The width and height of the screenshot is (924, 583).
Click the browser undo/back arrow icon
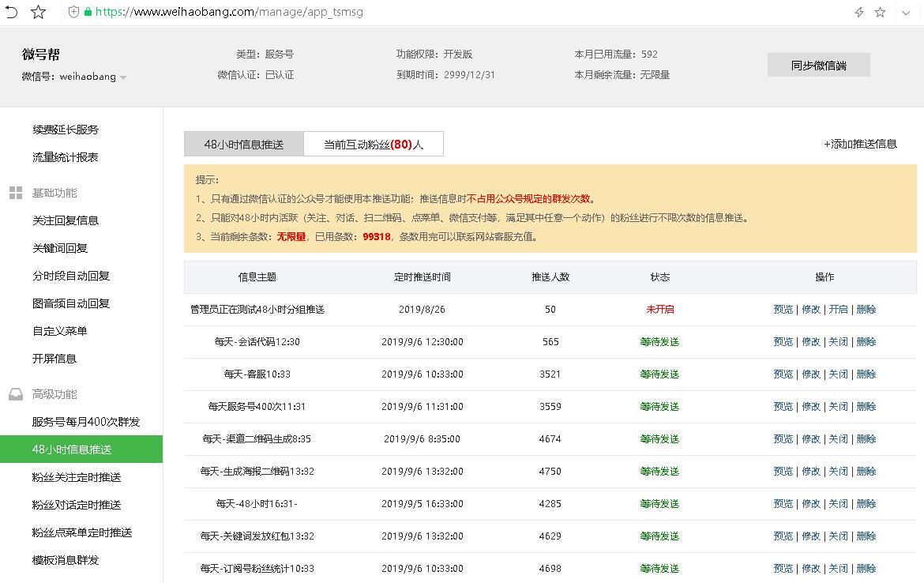click(12, 12)
